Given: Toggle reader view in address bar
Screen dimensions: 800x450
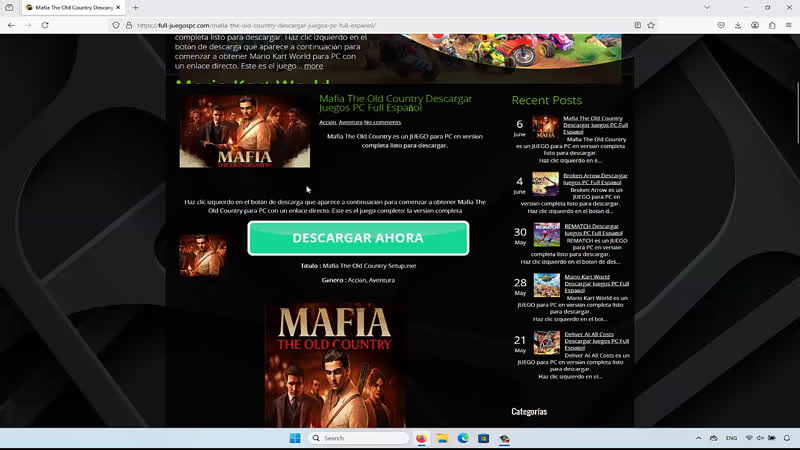Looking at the screenshot, I should [x=638, y=25].
